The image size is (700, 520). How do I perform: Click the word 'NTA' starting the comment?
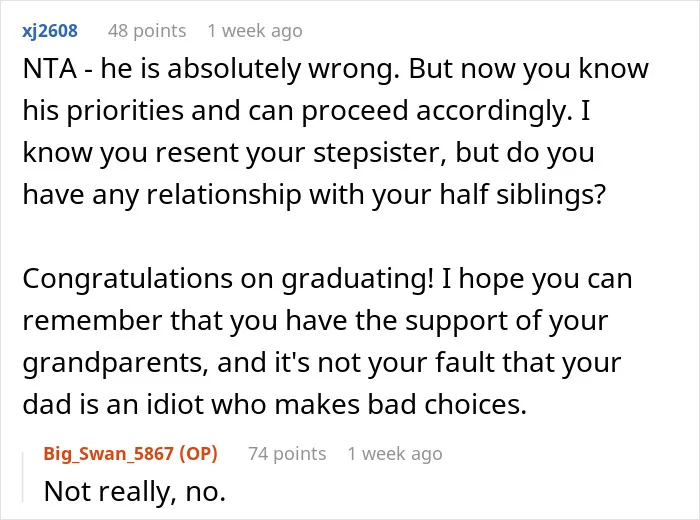tap(50, 69)
